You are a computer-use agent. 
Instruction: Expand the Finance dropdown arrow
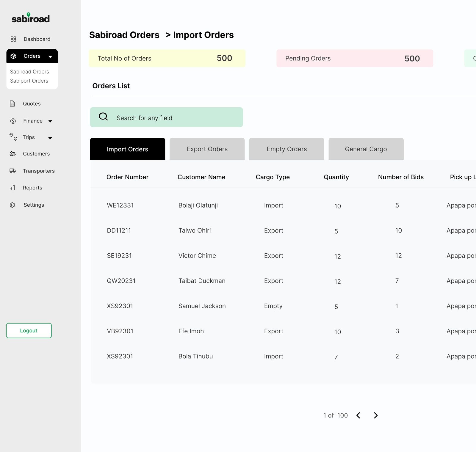click(x=50, y=121)
